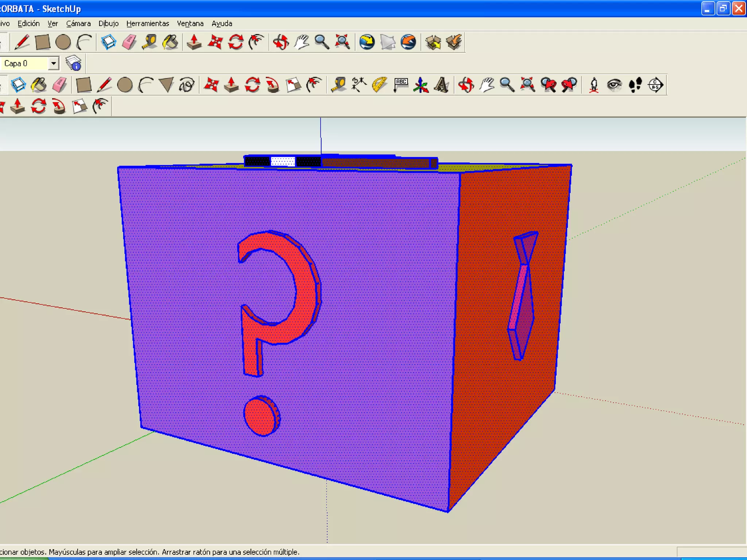Image resolution: width=747 pixels, height=560 pixels.
Task: Open the Ventana menu
Action: [x=190, y=24]
